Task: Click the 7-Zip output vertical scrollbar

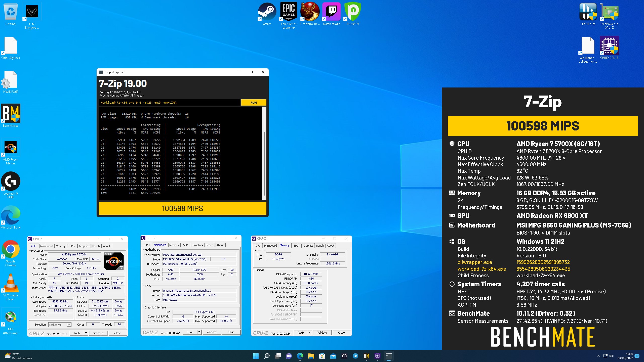Action: pyautogui.click(x=264, y=153)
